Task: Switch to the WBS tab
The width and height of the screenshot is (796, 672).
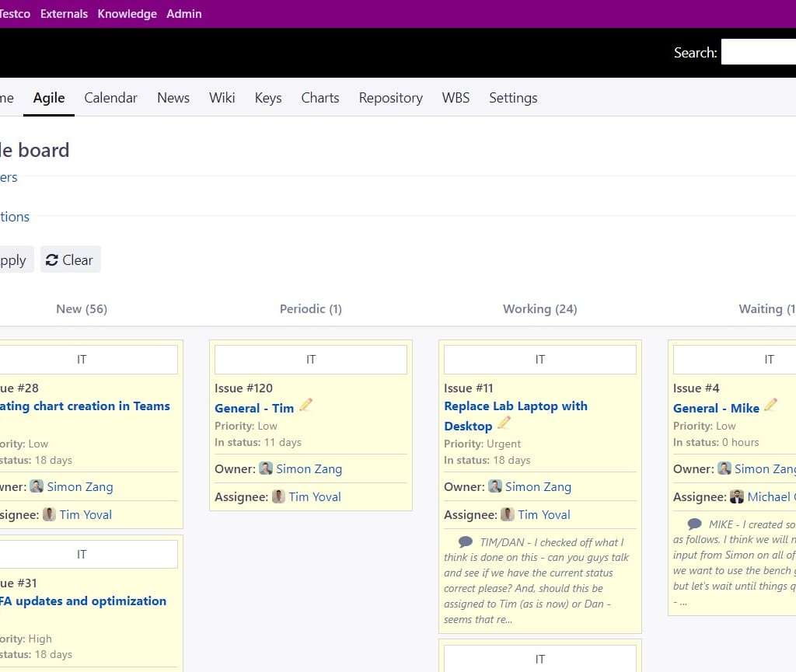Action: [456, 98]
